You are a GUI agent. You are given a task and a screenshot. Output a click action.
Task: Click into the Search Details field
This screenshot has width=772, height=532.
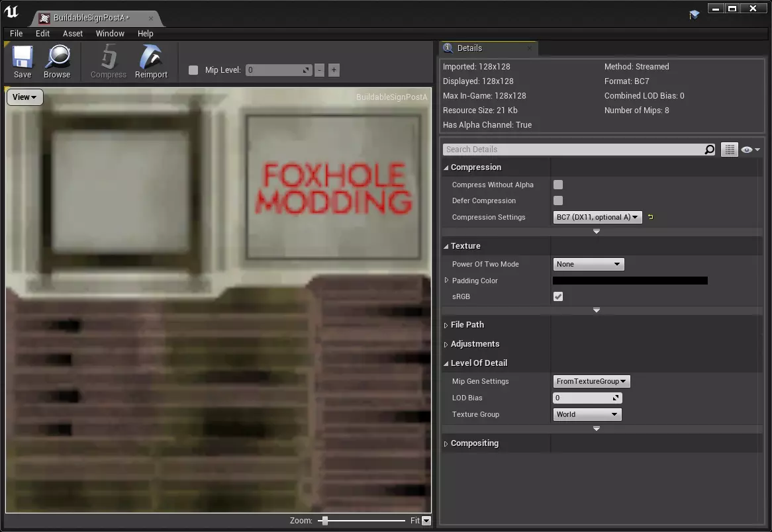(x=573, y=150)
